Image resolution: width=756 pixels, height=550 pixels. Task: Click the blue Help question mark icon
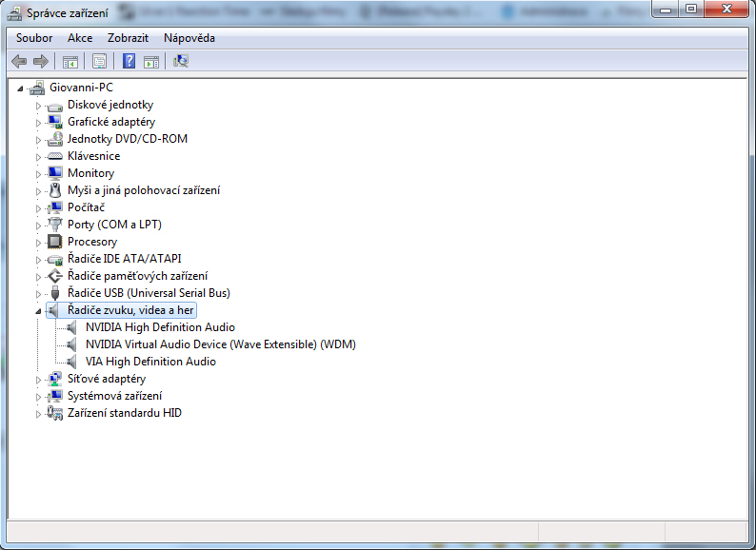129,61
